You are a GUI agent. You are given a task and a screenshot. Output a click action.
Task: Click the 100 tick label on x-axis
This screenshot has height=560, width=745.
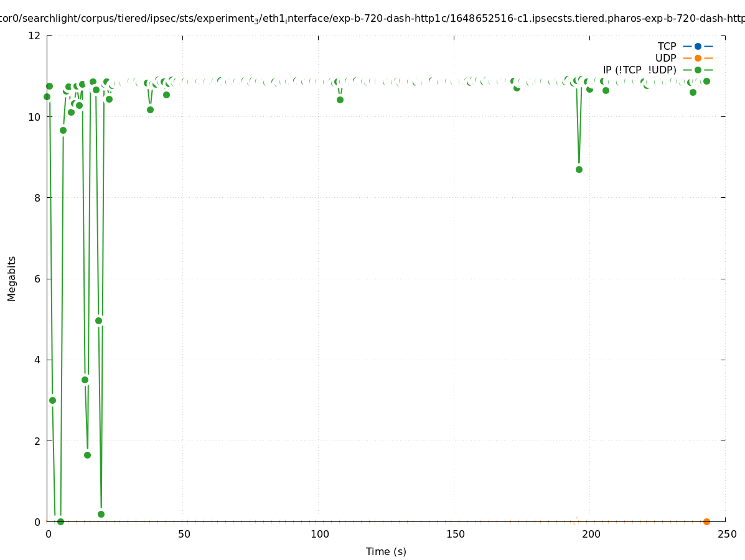(x=319, y=534)
